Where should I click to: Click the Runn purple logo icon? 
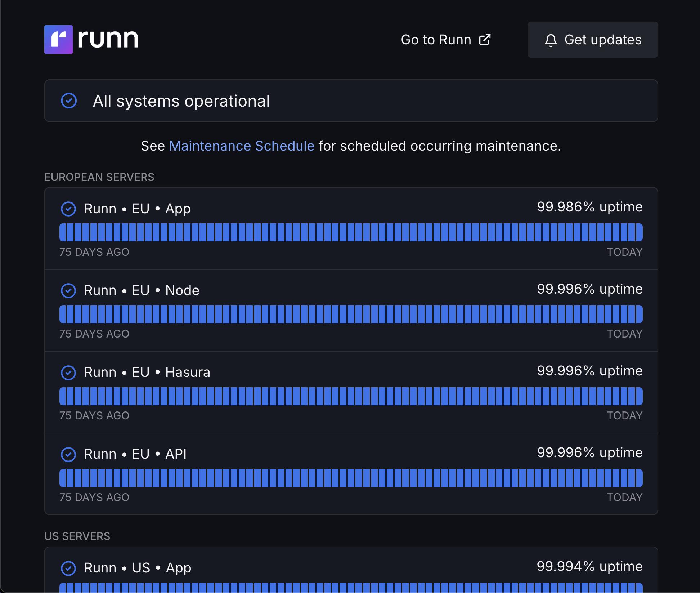tap(58, 40)
